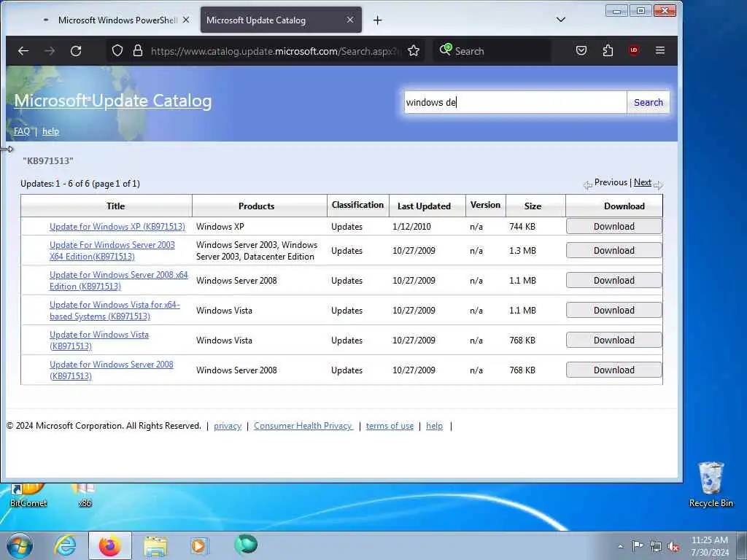Expand the list all tabs chevron
The width and height of the screenshot is (747, 560).
(x=561, y=20)
